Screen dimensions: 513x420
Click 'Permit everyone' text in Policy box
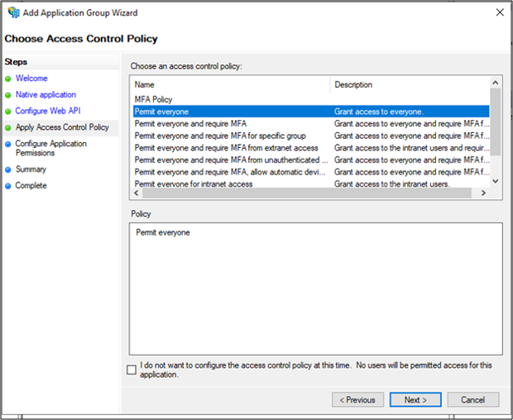coord(163,232)
